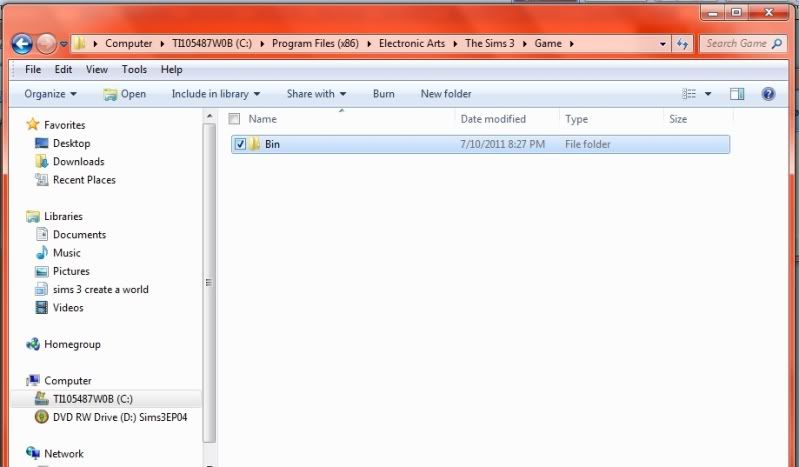799x467 pixels.
Task: Click Program Files (x86) breadcrumb
Action: (x=315, y=43)
